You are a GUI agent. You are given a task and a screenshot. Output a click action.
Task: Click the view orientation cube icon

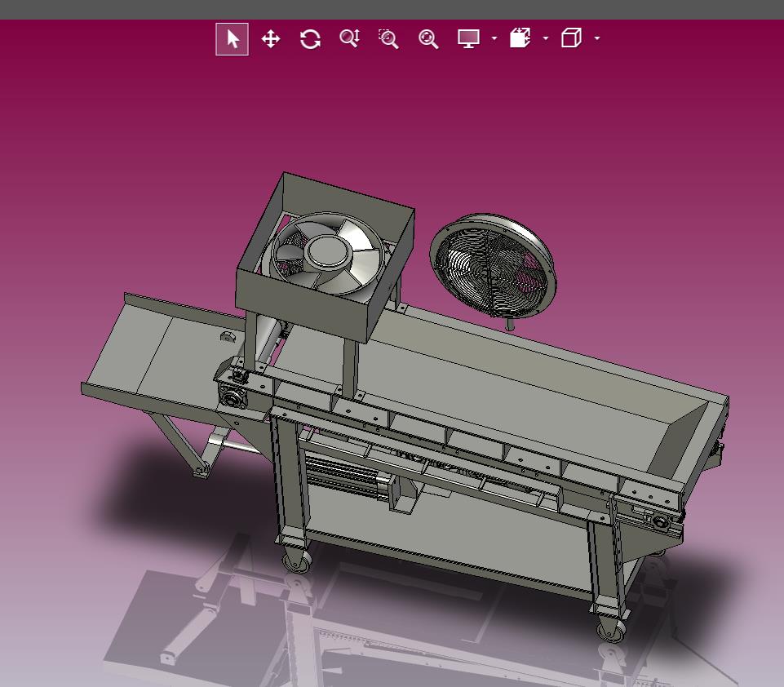tap(571, 38)
